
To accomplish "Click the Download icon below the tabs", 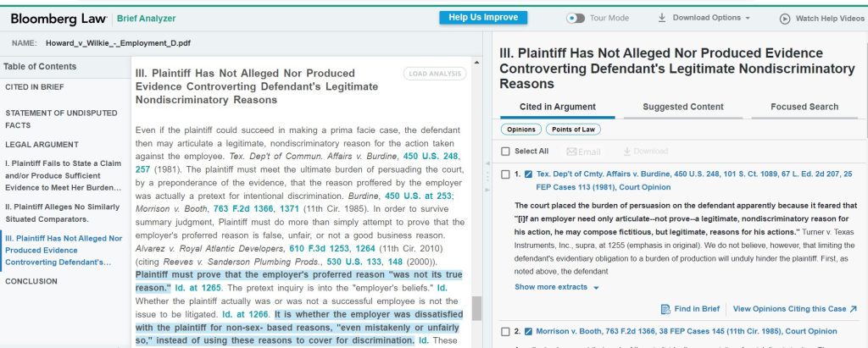I will [x=627, y=152].
